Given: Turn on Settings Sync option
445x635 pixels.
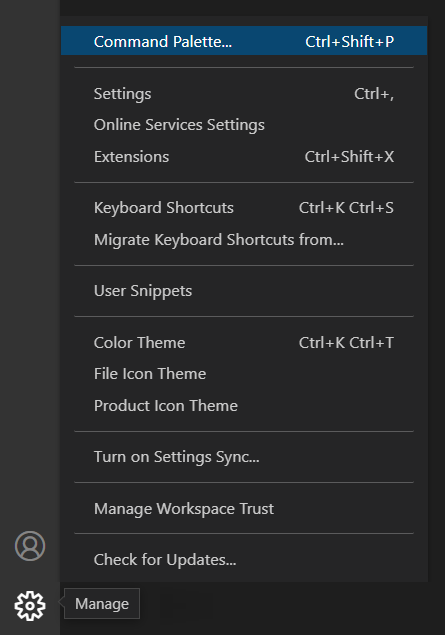Looking at the screenshot, I should click(244, 457).
